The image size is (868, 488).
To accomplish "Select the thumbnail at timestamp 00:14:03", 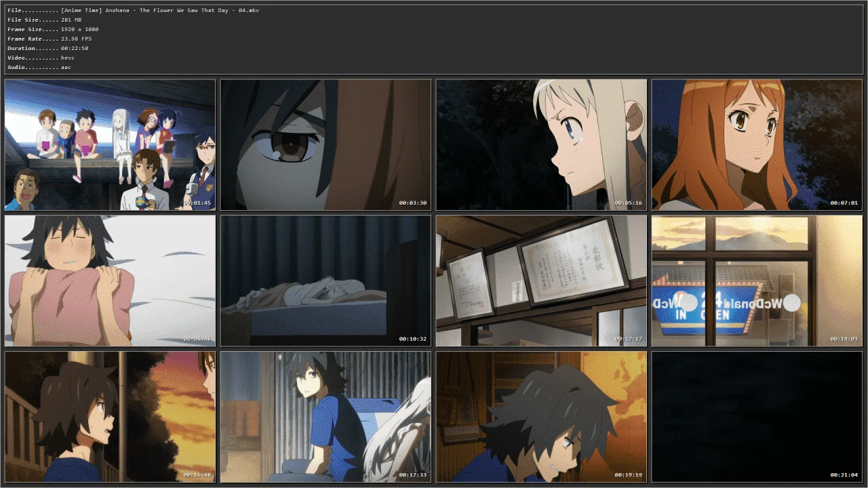I will pos(757,281).
